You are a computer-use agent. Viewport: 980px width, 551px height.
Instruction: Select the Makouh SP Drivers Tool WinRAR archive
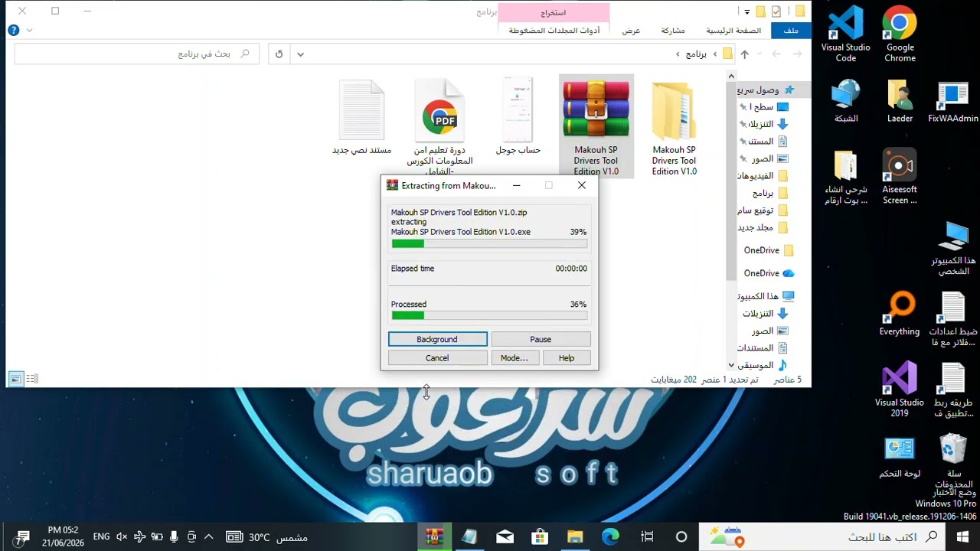point(596,126)
